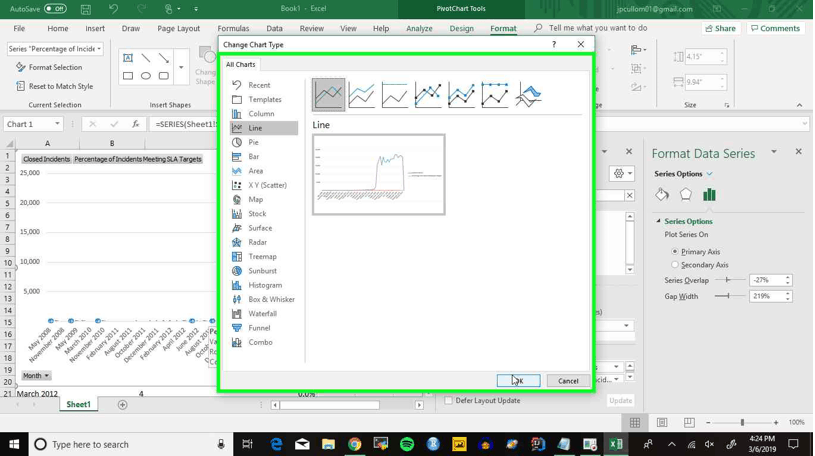Open Effects options pentagon icon
Image resolution: width=815 pixels, height=456 pixels.
(x=686, y=195)
